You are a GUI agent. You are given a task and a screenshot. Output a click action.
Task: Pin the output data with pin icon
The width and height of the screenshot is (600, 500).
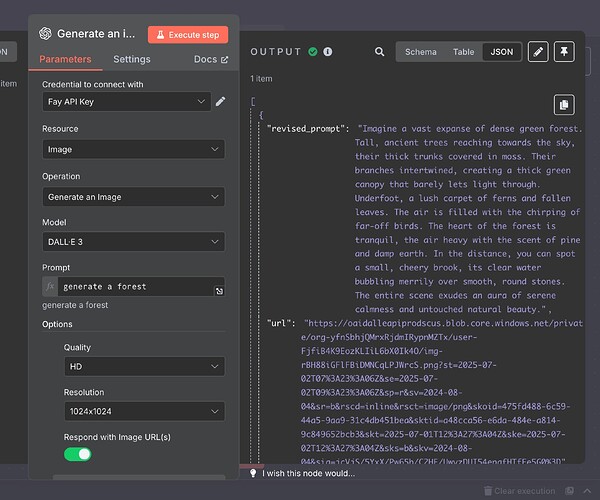pos(564,52)
